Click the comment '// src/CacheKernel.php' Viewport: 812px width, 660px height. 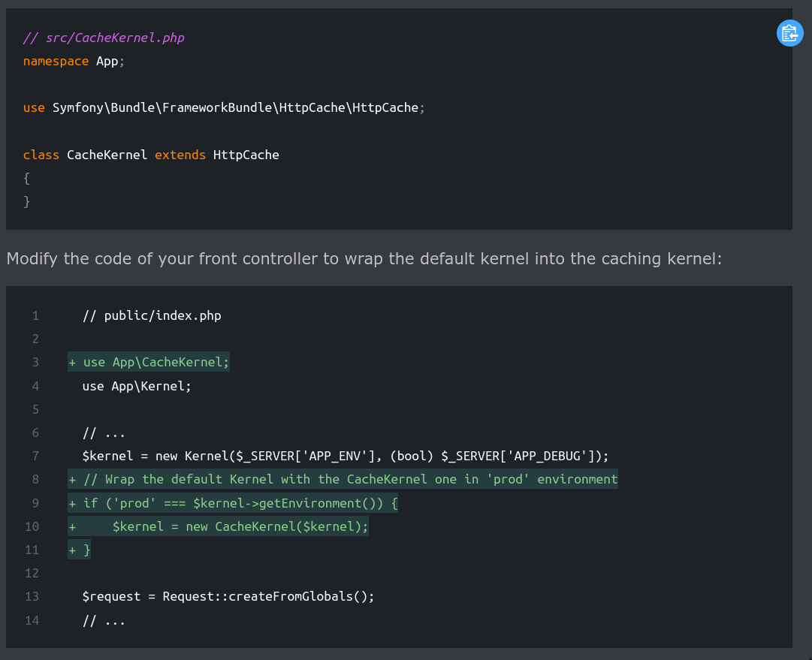coord(104,38)
